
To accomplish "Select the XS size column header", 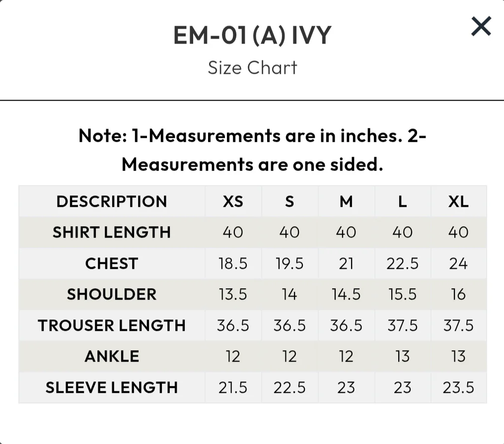I will [x=233, y=201].
